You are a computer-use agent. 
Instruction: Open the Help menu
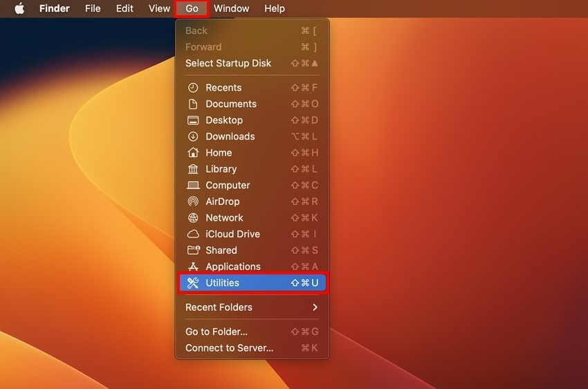click(x=275, y=8)
